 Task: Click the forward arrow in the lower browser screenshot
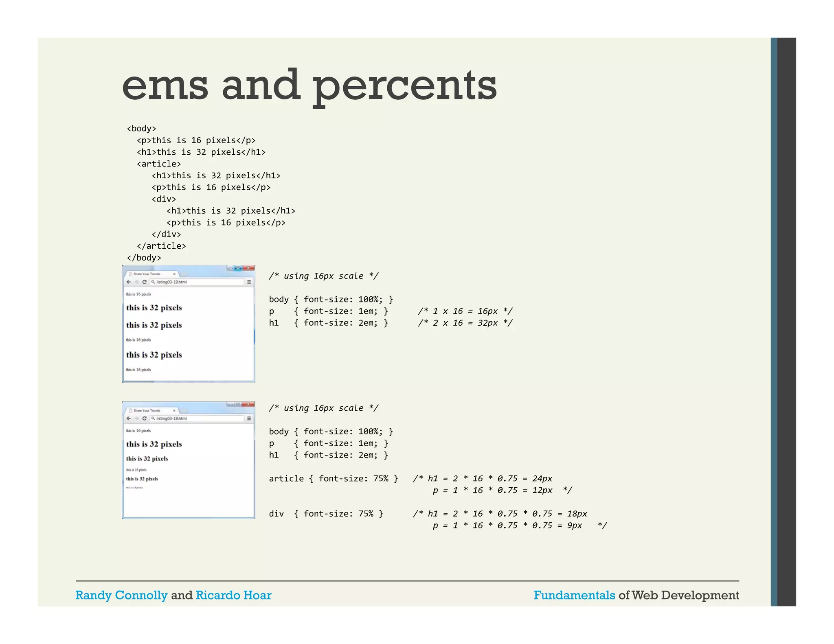136,418
